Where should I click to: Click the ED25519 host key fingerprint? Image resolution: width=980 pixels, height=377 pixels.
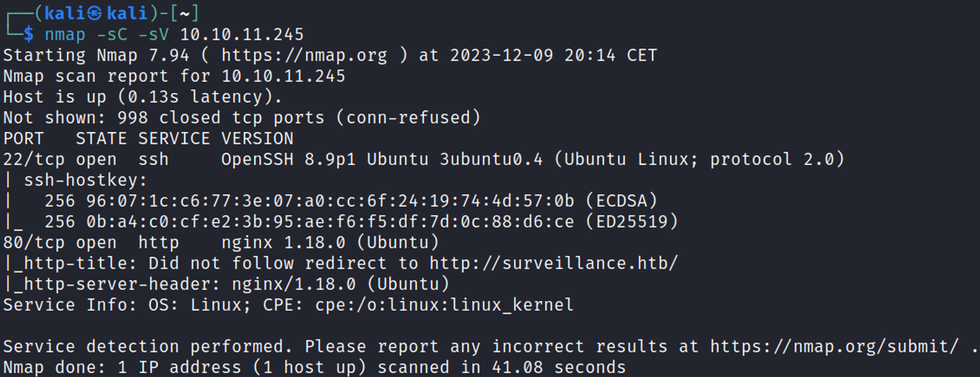pyautogui.click(x=330, y=222)
